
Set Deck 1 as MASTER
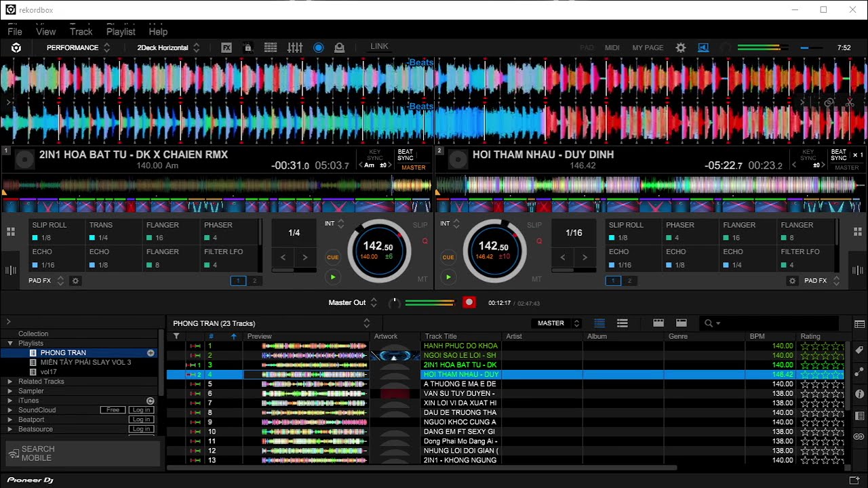click(x=413, y=167)
